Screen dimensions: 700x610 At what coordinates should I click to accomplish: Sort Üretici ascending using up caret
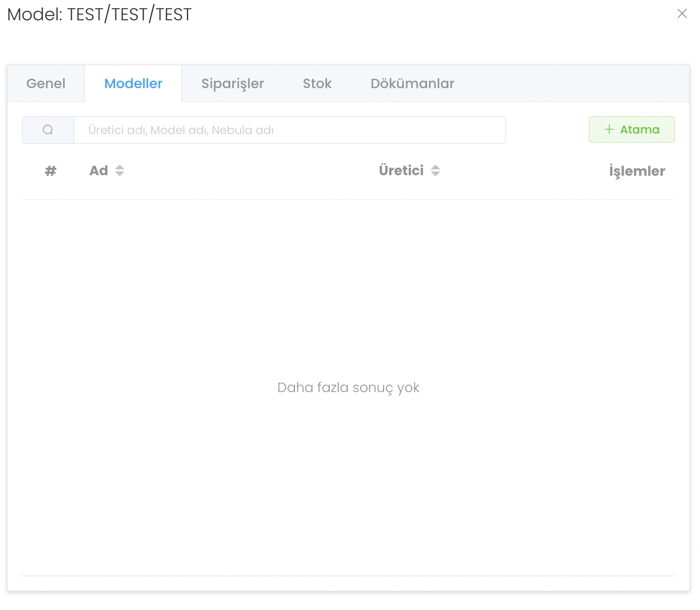pos(435,167)
